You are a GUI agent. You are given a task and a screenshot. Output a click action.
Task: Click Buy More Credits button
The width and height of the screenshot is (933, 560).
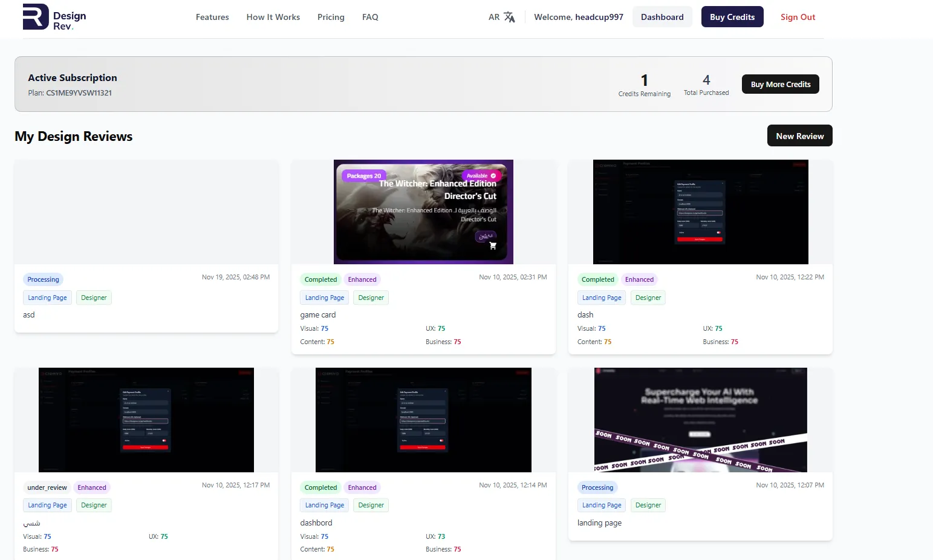pyautogui.click(x=781, y=84)
